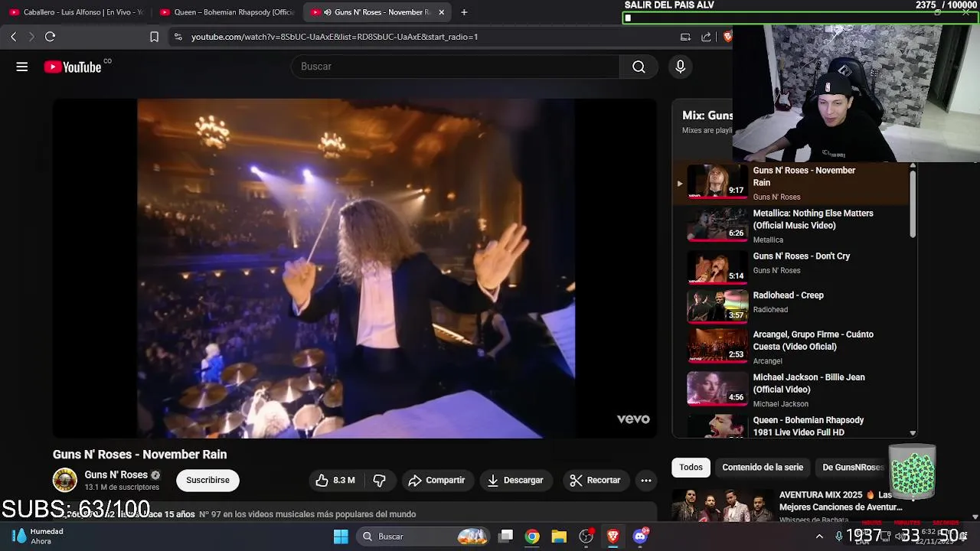Image resolution: width=980 pixels, height=551 pixels.
Task: Select the Contenido de la serie chip
Action: pos(763,468)
